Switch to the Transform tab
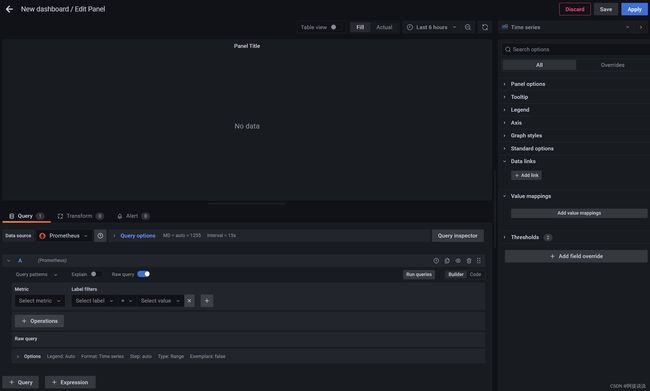 tap(80, 216)
